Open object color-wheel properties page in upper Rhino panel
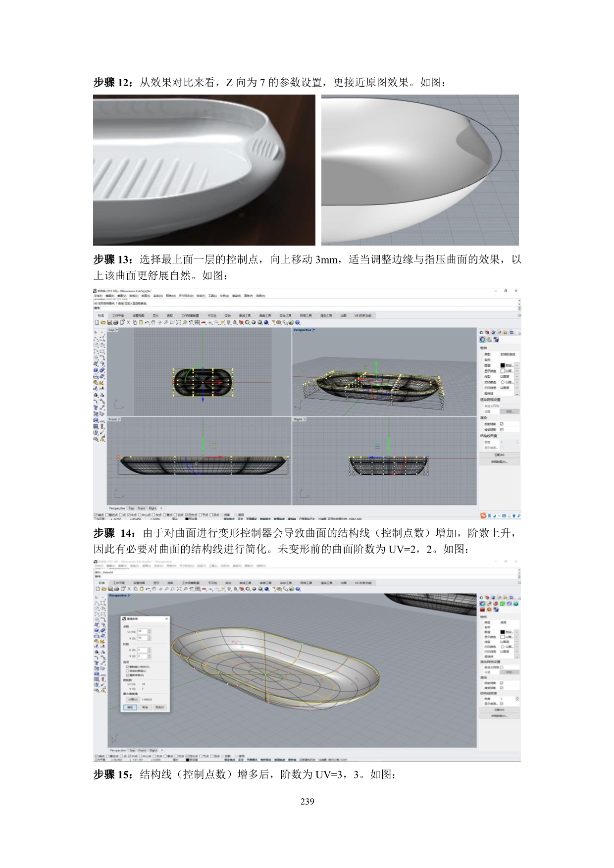 coord(482,340)
